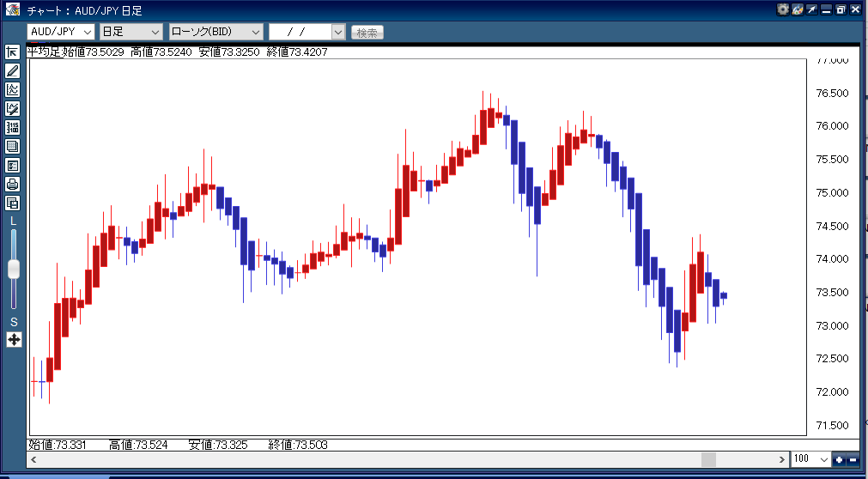The width and height of the screenshot is (868, 479).
Task: Click the 終値73.4207 readout in the top bar
Action: coord(297,52)
